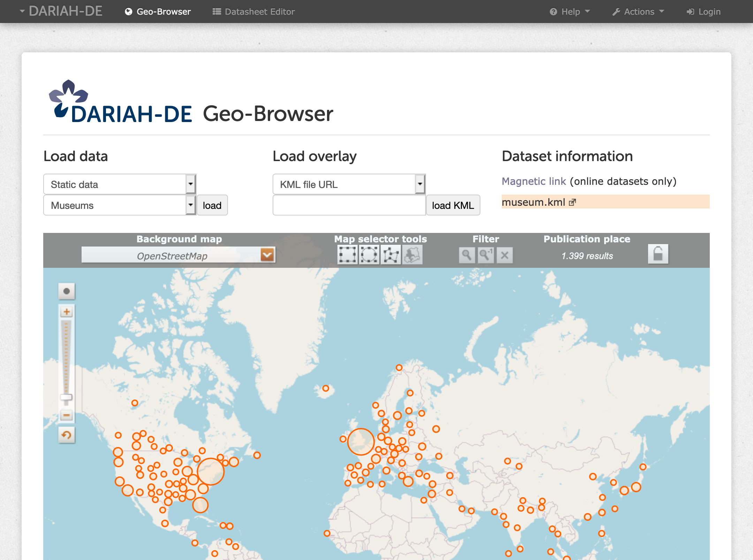The image size is (753, 560).
Task: Follow the Magnetic link
Action: 534,181
